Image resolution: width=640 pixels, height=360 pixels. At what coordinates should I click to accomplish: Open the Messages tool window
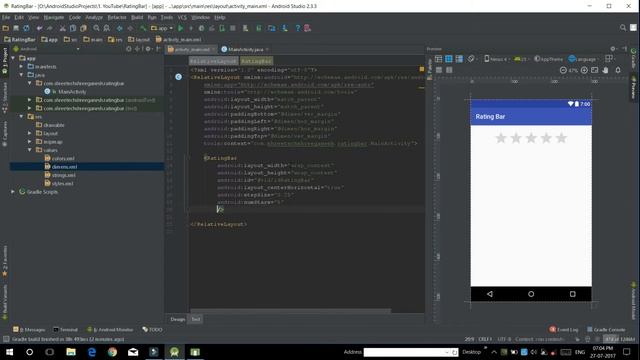click(x=29, y=329)
